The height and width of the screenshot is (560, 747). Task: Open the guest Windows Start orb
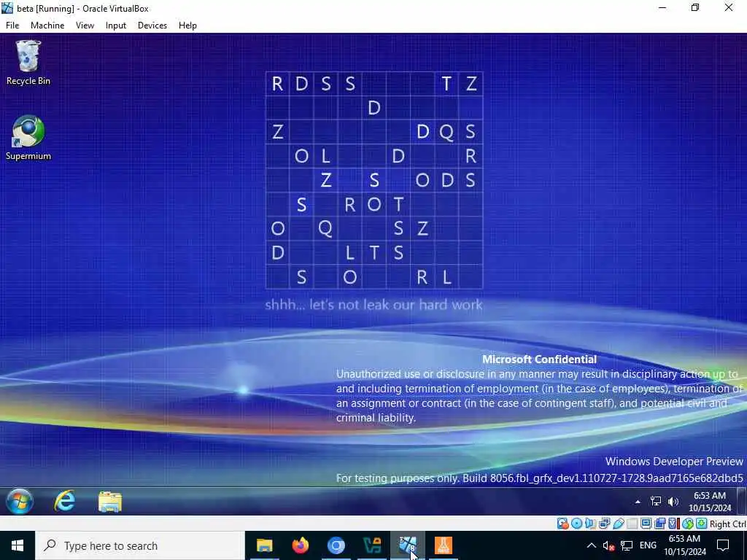point(20,501)
